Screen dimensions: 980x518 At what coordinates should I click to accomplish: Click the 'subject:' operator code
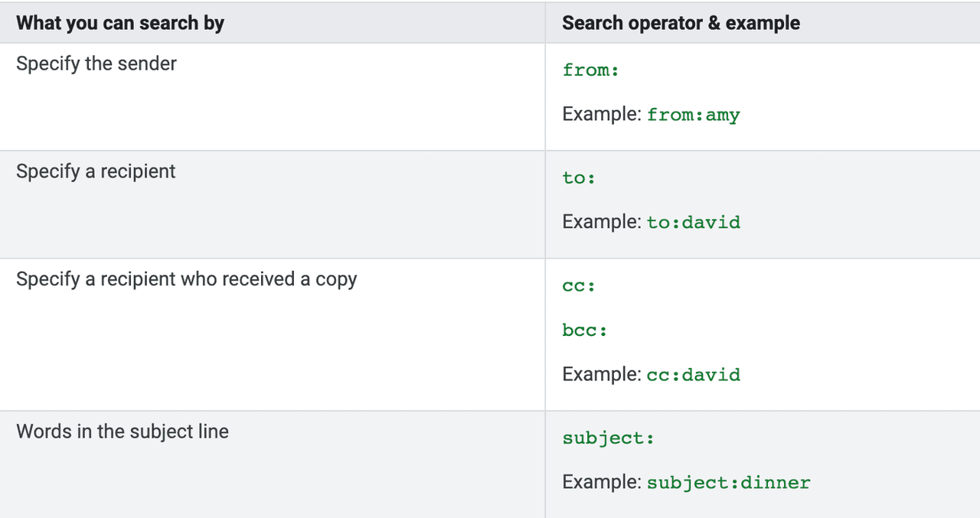608,438
